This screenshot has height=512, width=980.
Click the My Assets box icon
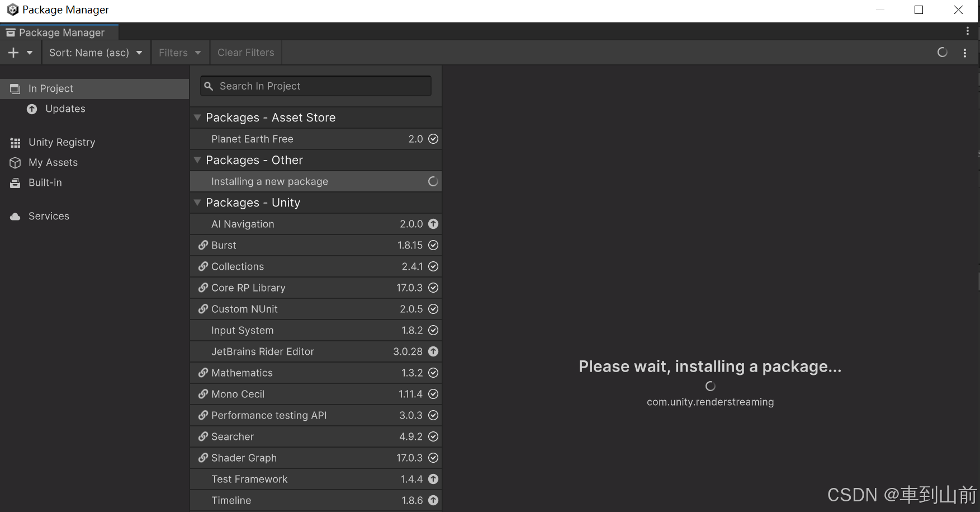tap(15, 163)
